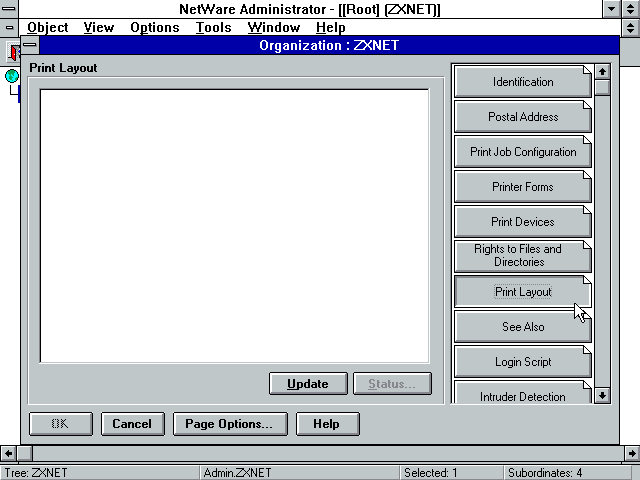Click the horizontal scrollbar left arrow
The height and width of the screenshot is (480, 640).
[8, 453]
